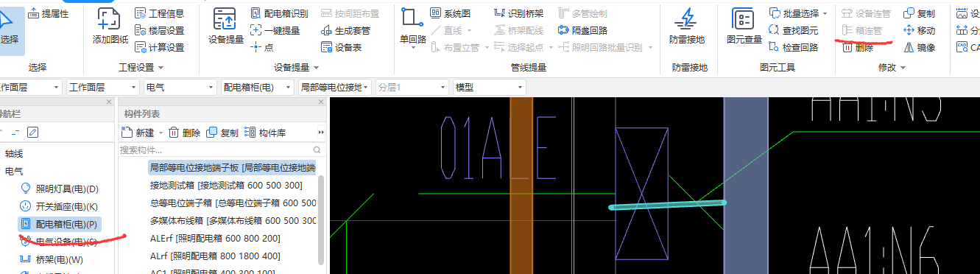The width and height of the screenshot is (980, 274).
Task: Open 楼层设置 floor settings
Action: (160, 30)
